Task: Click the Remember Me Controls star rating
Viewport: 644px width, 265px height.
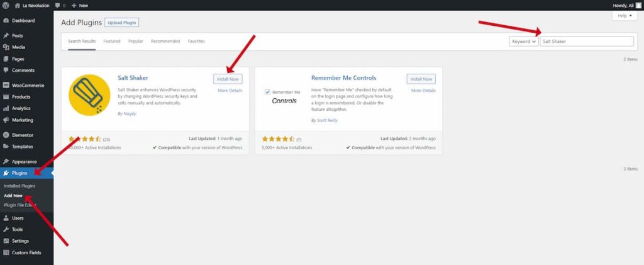Action: point(278,139)
